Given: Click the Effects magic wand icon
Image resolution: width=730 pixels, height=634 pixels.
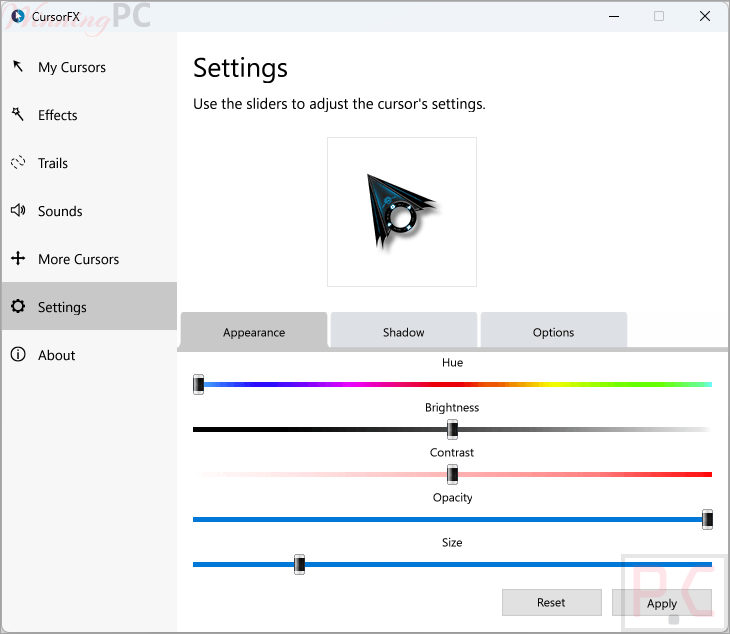Looking at the screenshot, I should coord(18,114).
